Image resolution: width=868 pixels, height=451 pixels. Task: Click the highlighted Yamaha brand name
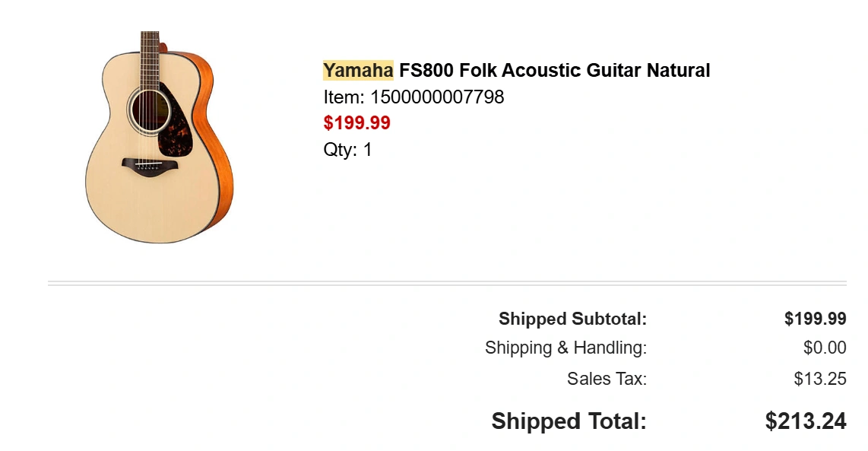(358, 71)
